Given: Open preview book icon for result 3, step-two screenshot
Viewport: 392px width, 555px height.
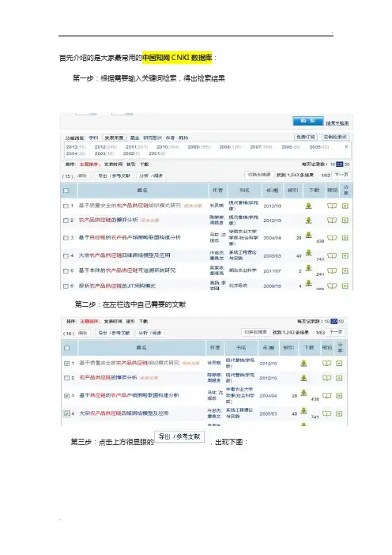Looking at the screenshot, I should click(x=326, y=395).
